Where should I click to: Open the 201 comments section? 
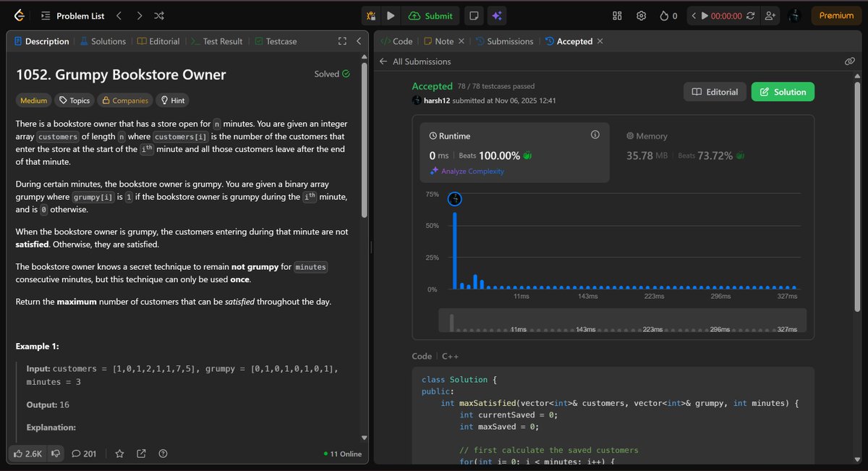(x=84, y=454)
